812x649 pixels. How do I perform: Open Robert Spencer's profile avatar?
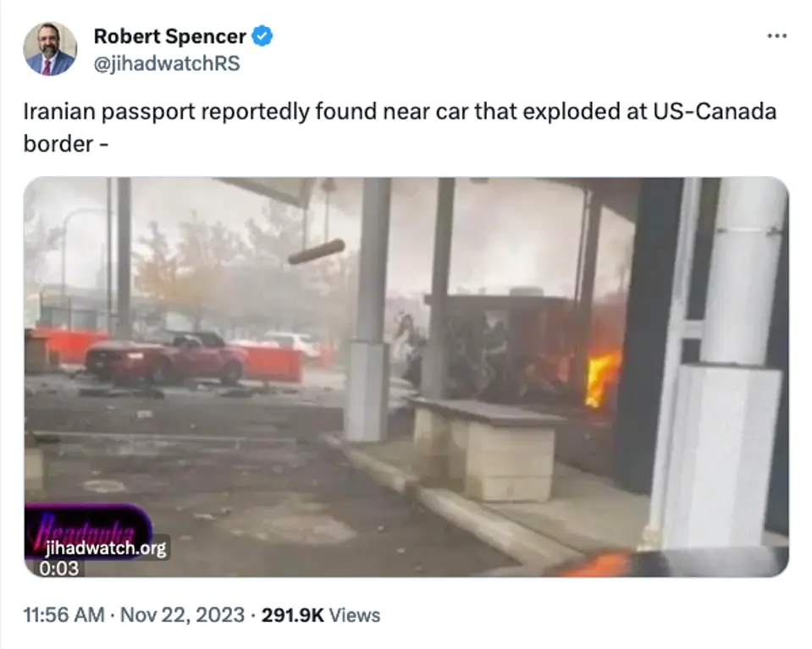[x=50, y=49]
